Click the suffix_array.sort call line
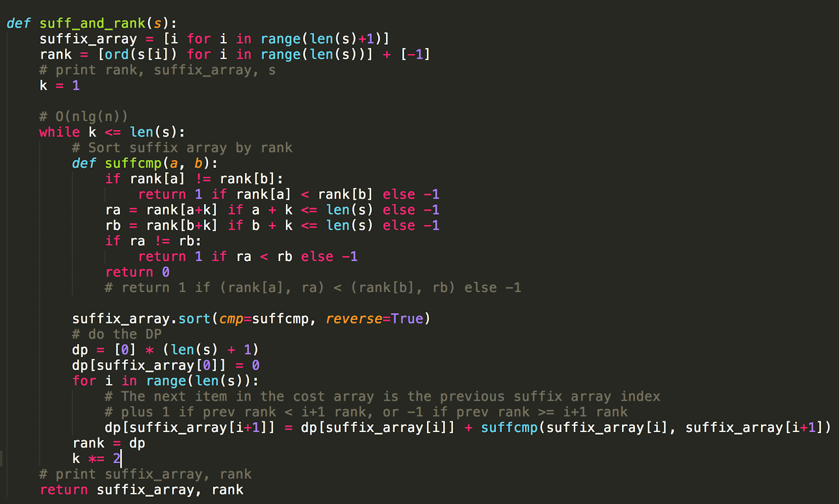839x504 pixels. (x=251, y=319)
